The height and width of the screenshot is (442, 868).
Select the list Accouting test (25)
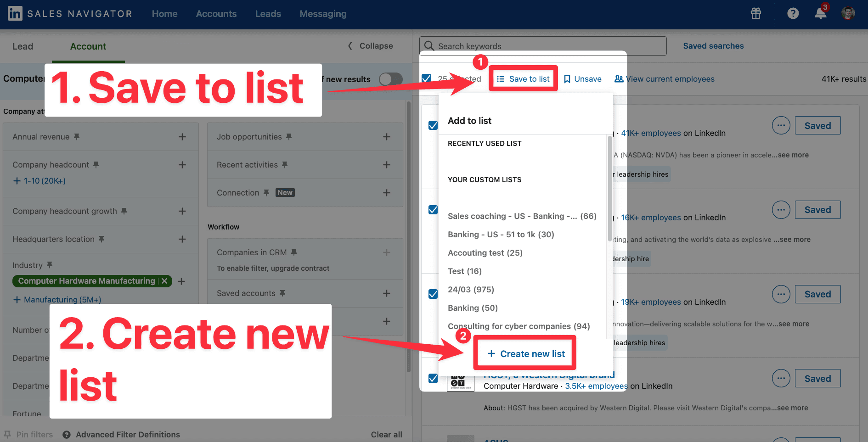click(x=485, y=253)
